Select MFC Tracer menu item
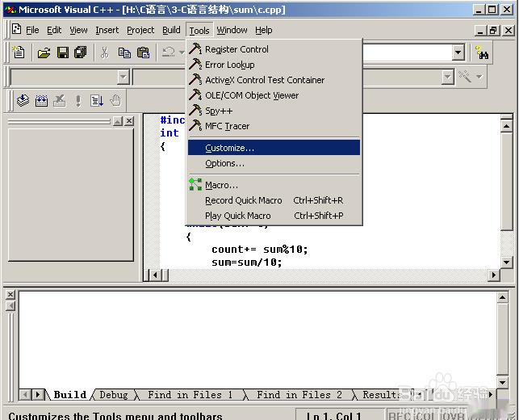 point(274,126)
